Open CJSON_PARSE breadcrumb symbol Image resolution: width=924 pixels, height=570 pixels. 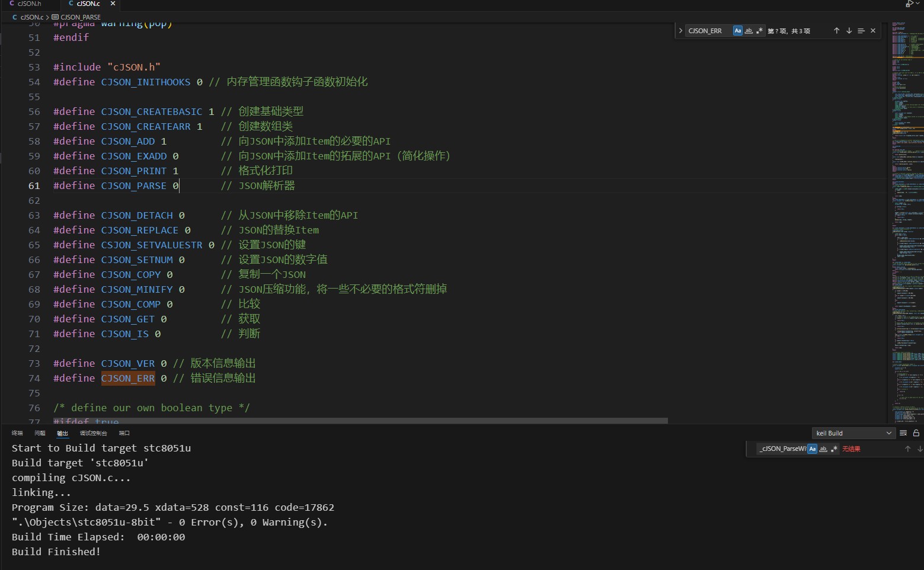(x=76, y=17)
